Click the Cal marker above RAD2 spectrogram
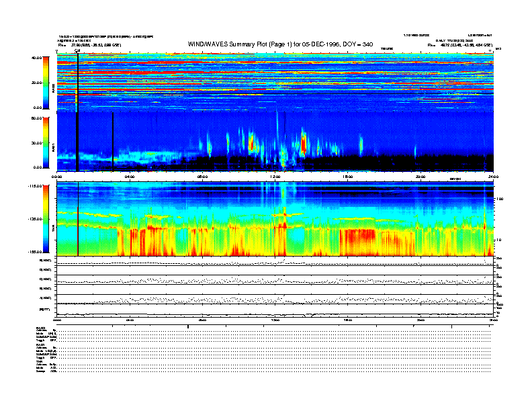 tap(77, 51)
